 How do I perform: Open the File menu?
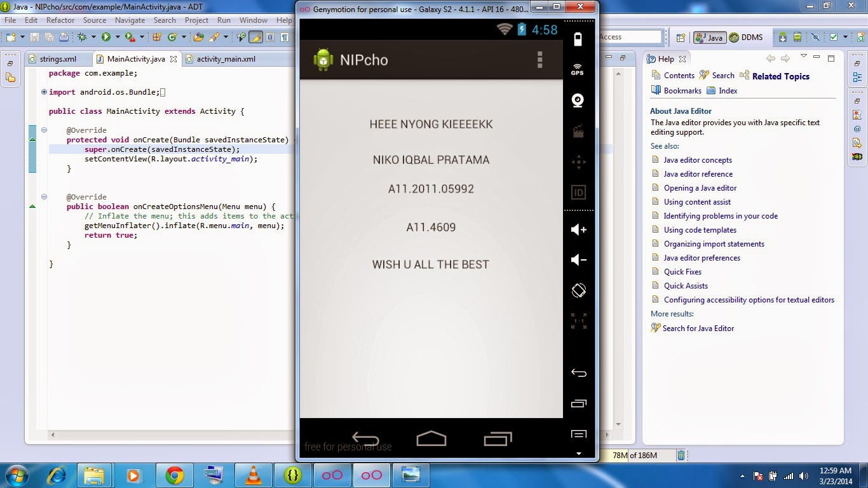tap(10, 20)
